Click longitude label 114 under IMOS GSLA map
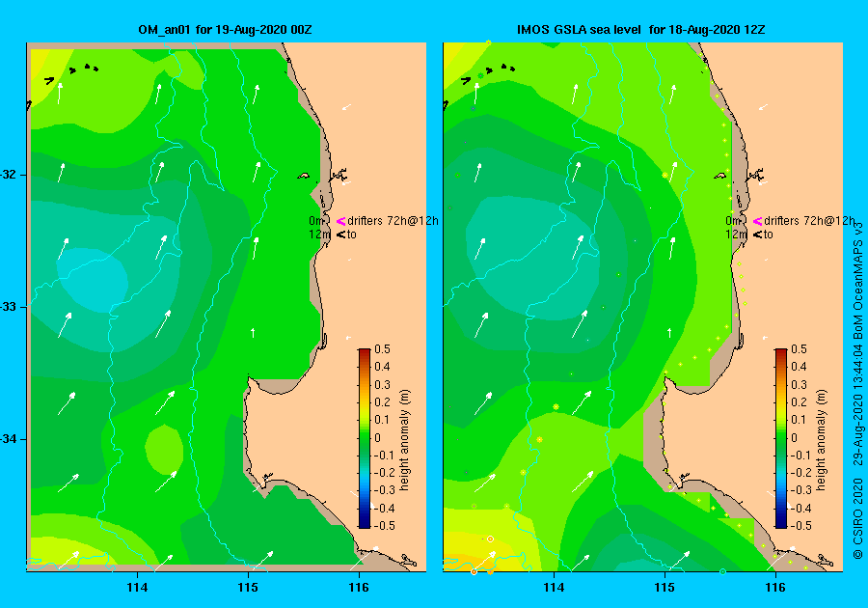Viewport: 868px width, 608px height. [555, 588]
